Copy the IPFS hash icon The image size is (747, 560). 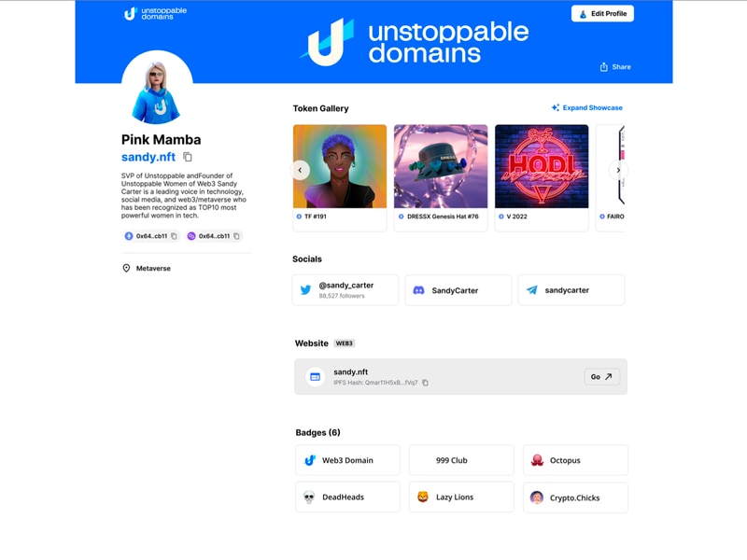coord(426,383)
